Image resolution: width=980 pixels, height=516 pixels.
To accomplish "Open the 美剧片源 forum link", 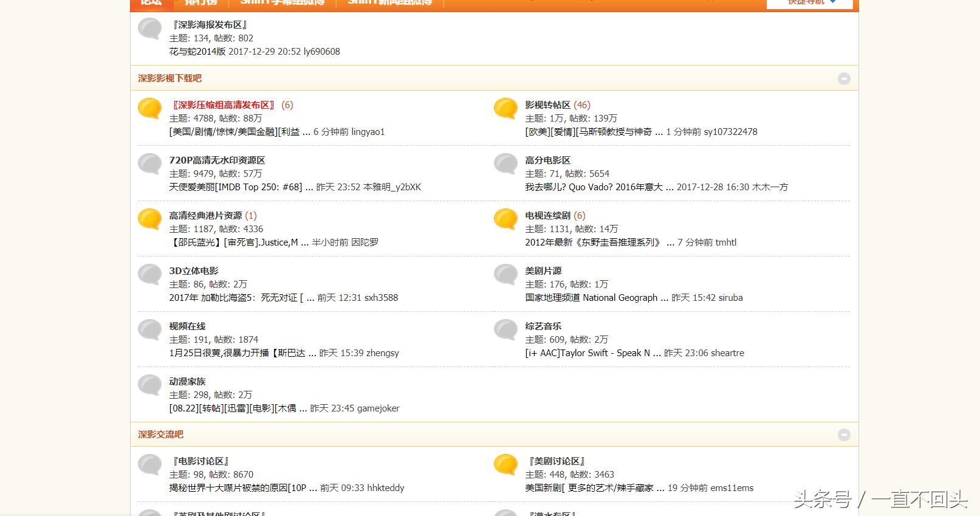I will [543, 271].
